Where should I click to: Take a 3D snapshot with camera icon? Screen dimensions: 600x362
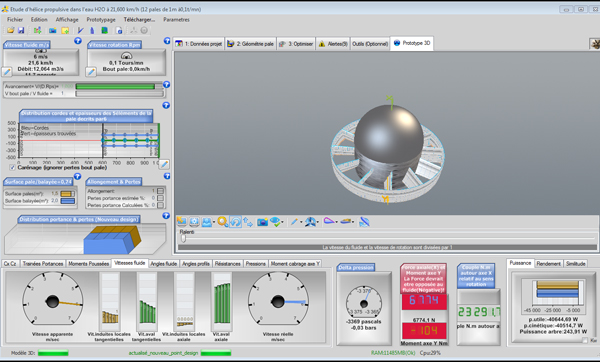coord(262,222)
